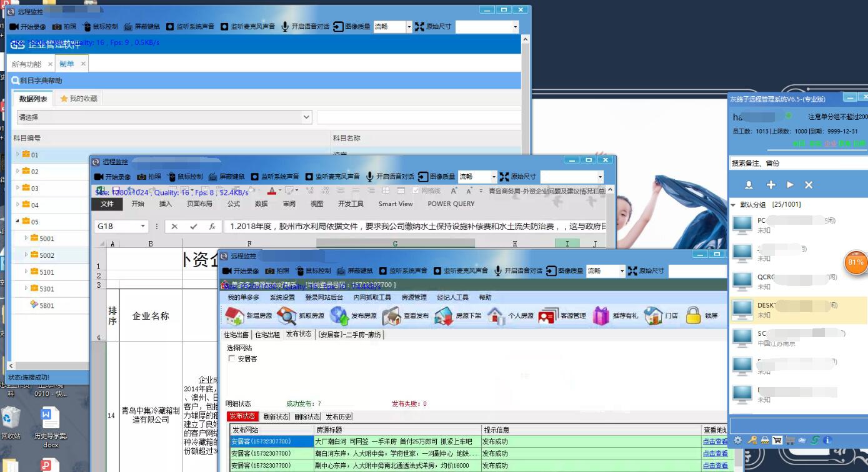Image resolution: width=868 pixels, height=472 pixels.
Task: Click 鼠标控制 in the Excel remote window
Action: tap(185, 177)
